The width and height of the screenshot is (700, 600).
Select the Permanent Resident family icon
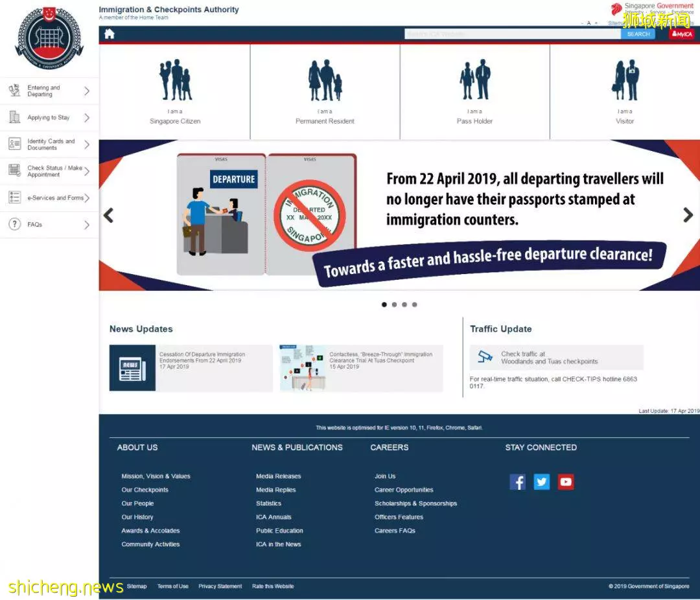pyautogui.click(x=325, y=80)
